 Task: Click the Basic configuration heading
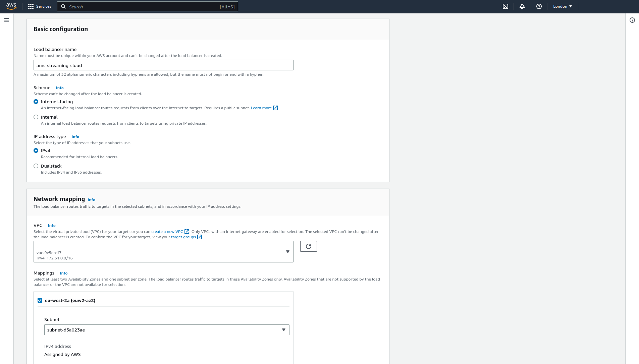point(61,29)
